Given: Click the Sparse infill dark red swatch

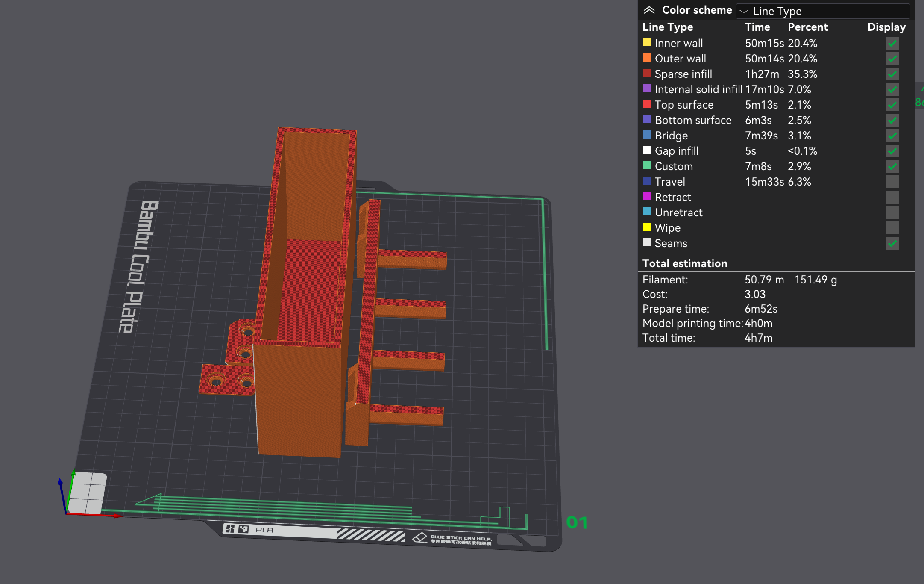Looking at the screenshot, I should coord(647,73).
